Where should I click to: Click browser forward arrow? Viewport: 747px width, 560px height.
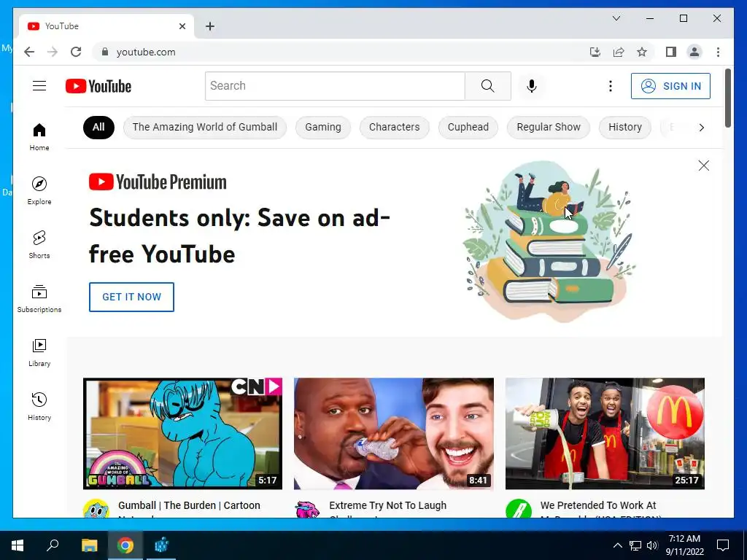[x=53, y=52]
